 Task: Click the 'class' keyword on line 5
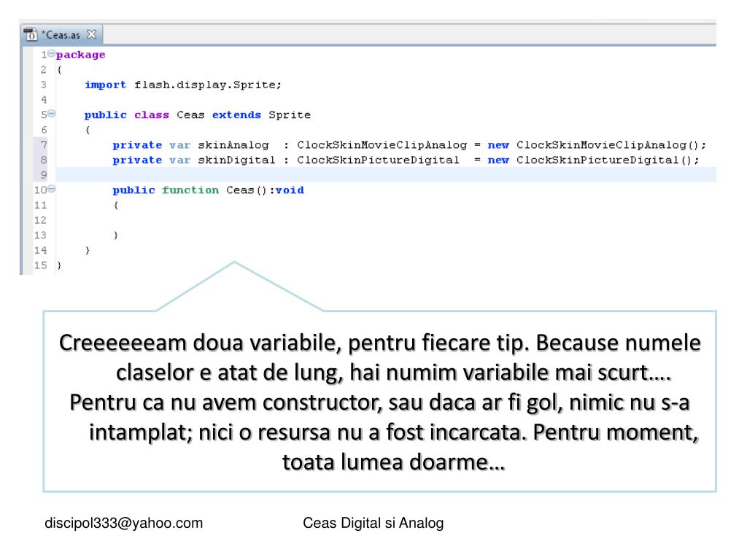point(152,114)
